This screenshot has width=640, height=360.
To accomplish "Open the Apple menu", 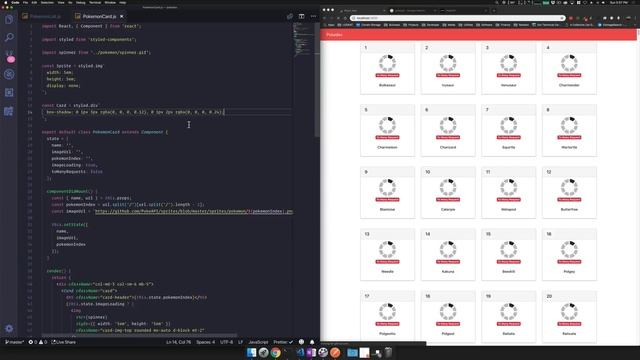I will (5, 2).
